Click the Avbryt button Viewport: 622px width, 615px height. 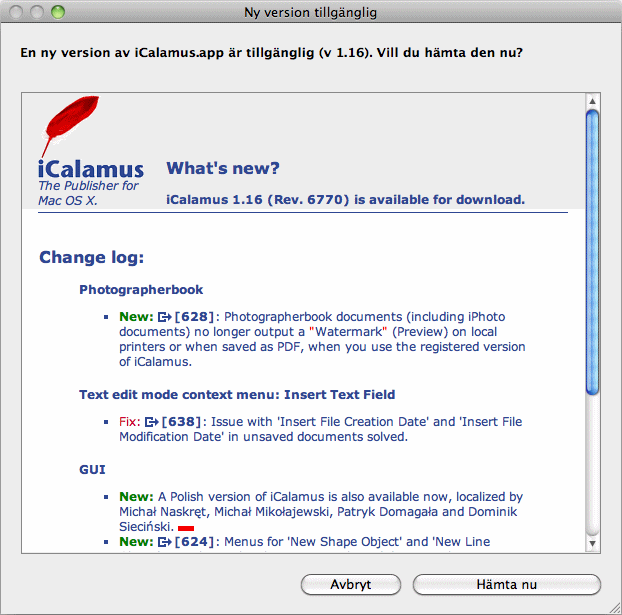(x=351, y=584)
